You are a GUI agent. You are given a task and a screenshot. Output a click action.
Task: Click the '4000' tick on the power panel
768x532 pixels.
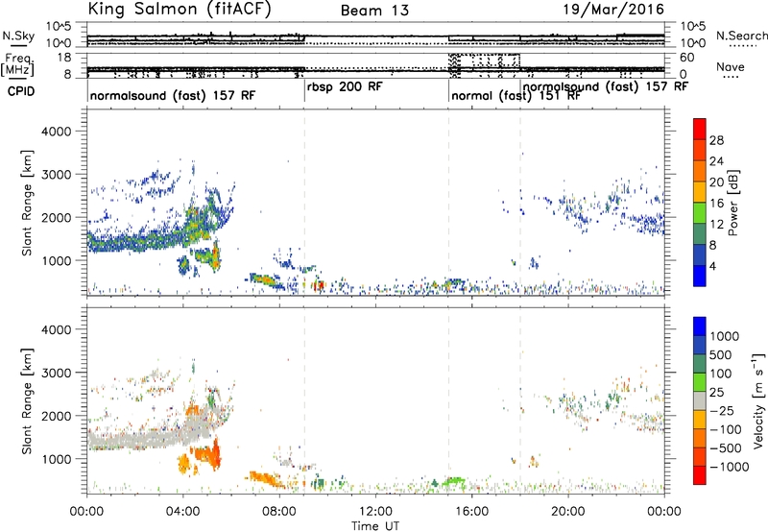56,132
